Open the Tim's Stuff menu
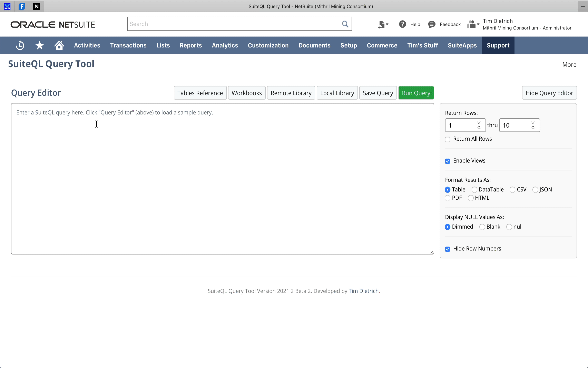This screenshot has width=588, height=368. pos(423,45)
